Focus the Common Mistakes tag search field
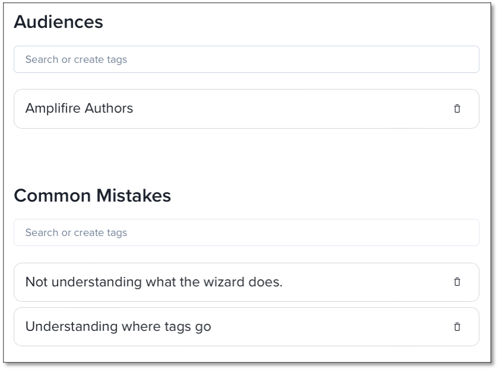499x370 pixels. [246, 232]
